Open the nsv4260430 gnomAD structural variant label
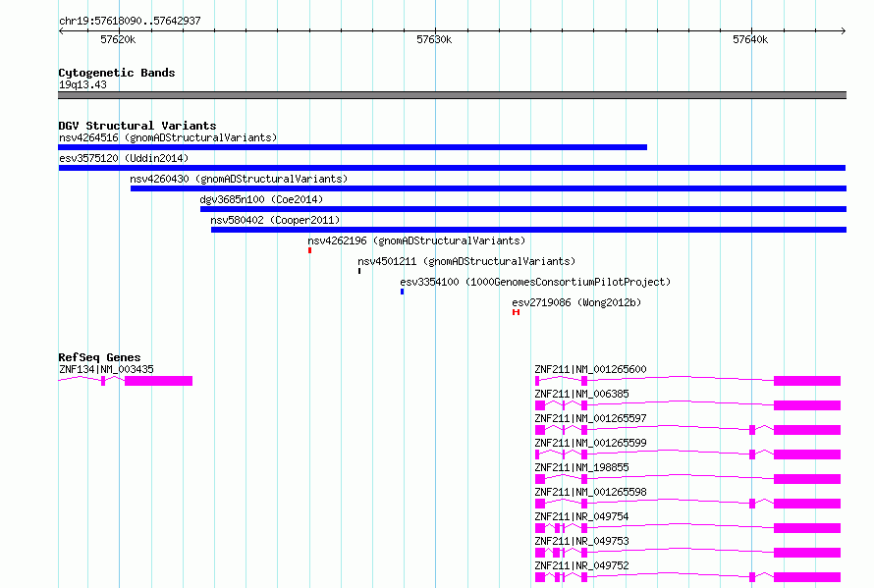874x588 pixels. pyautogui.click(x=239, y=179)
